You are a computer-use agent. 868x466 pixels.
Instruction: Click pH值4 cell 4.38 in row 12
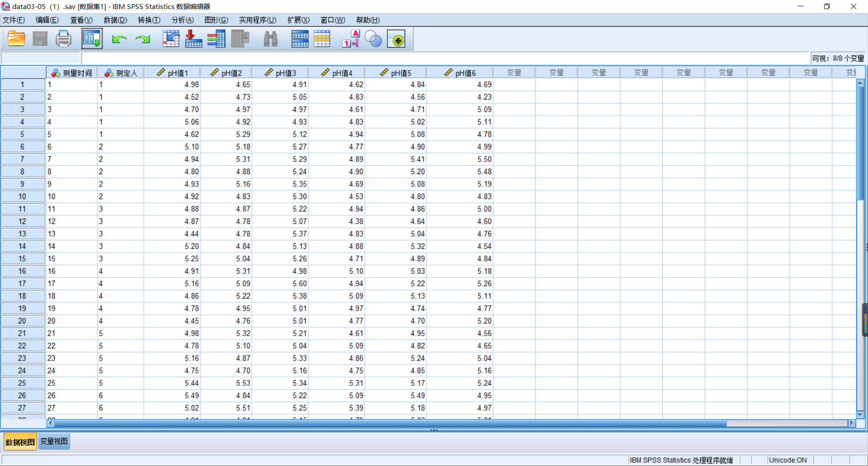[x=337, y=221]
